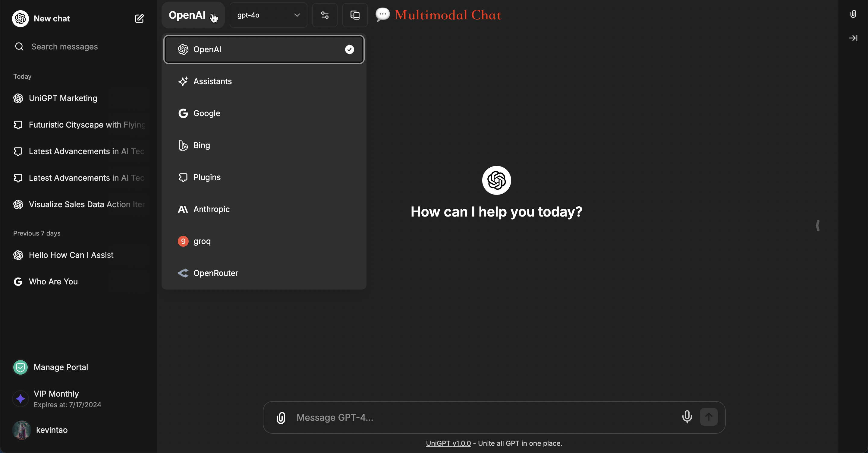Image resolution: width=868 pixels, height=453 pixels.
Task: Click the checkmark on selected OpenAI option
Action: (x=349, y=49)
